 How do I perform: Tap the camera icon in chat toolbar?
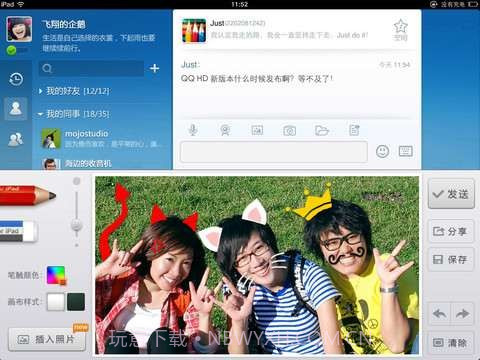pos(289,130)
